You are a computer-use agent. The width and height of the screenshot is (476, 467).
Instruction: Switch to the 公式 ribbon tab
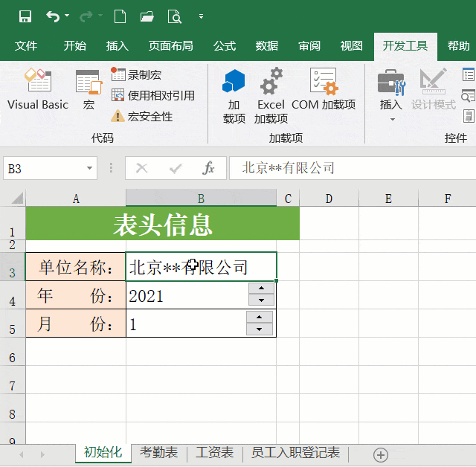tap(224, 46)
